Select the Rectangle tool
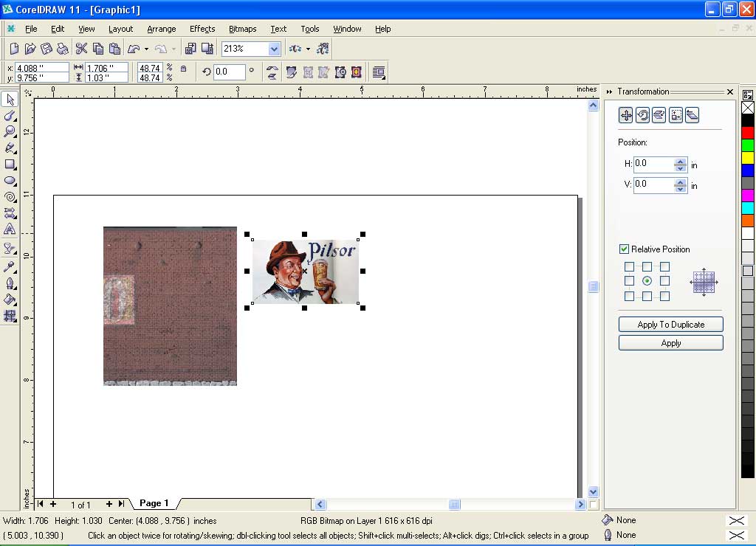Image resolution: width=756 pixels, height=546 pixels. coord(10,164)
